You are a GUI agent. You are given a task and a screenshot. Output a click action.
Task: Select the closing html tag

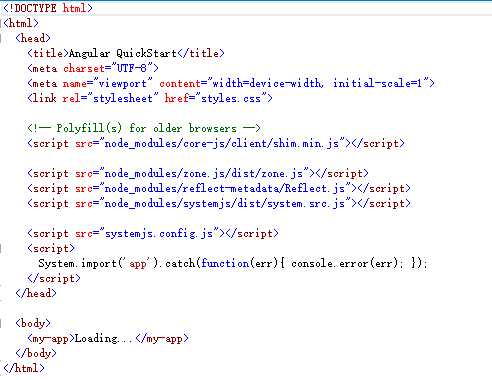coord(24,368)
